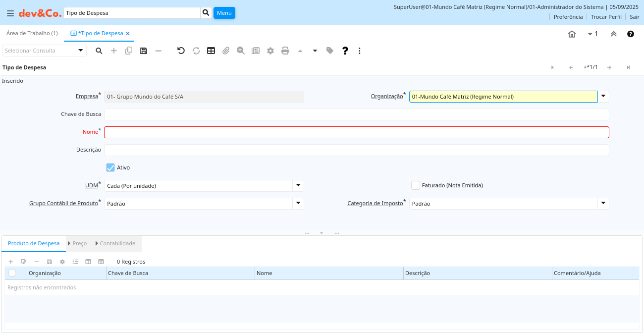
Task: Click the magnifier search records icon
Action: click(99, 51)
